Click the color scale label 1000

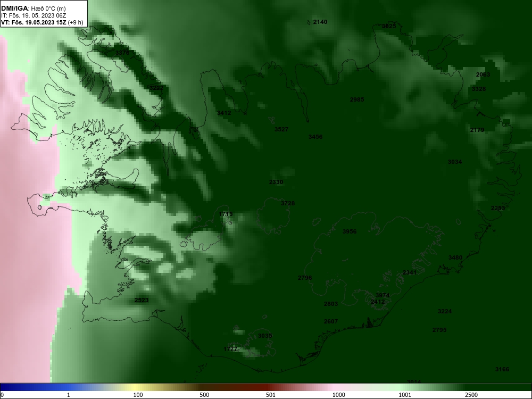(338, 395)
